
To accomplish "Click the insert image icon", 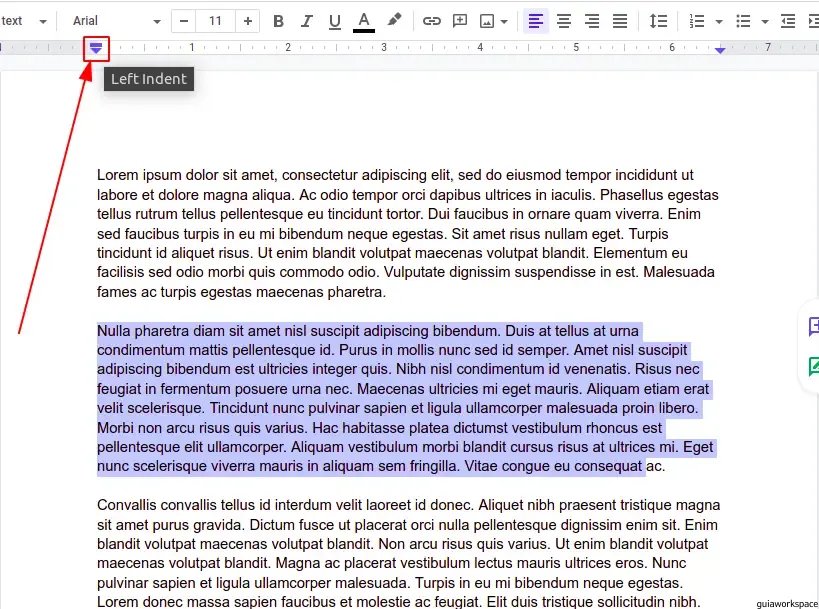I will pyautogui.click(x=487, y=21).
